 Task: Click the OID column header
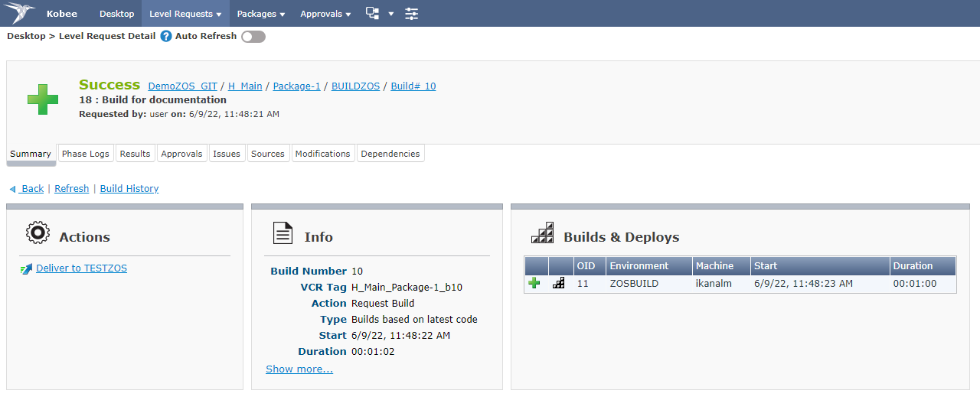coord(590,266)
